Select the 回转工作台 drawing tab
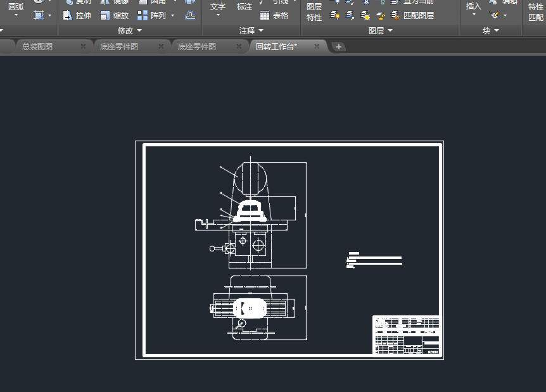This screenshot has width=546, height=392. [x=277, y=47]
